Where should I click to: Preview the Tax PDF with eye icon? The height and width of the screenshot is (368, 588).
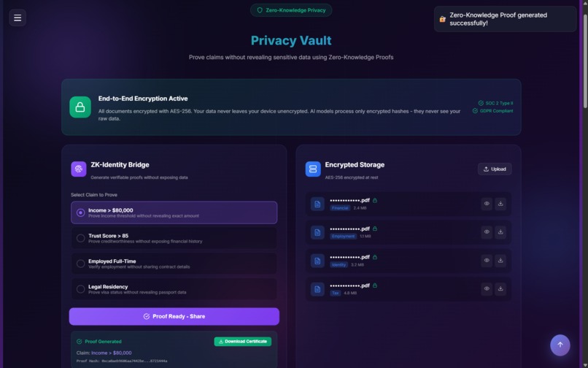pyautogui.click(x=487, y=288)
